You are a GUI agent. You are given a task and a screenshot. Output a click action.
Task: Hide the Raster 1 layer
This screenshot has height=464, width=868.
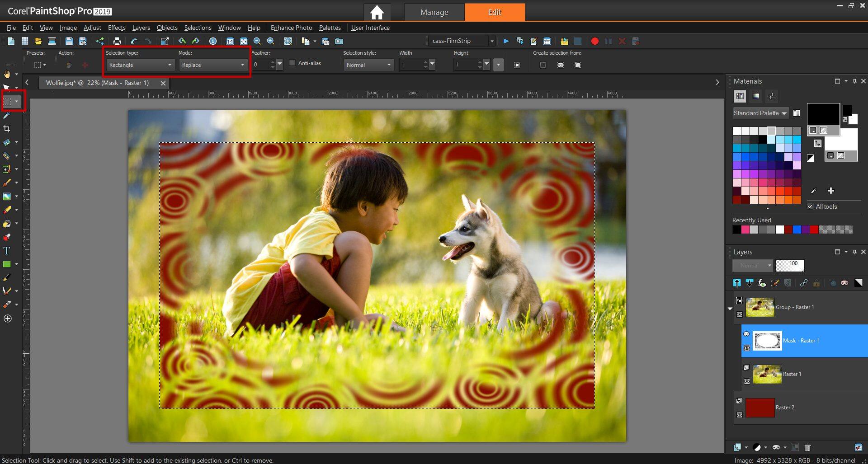tap(747, 381)
